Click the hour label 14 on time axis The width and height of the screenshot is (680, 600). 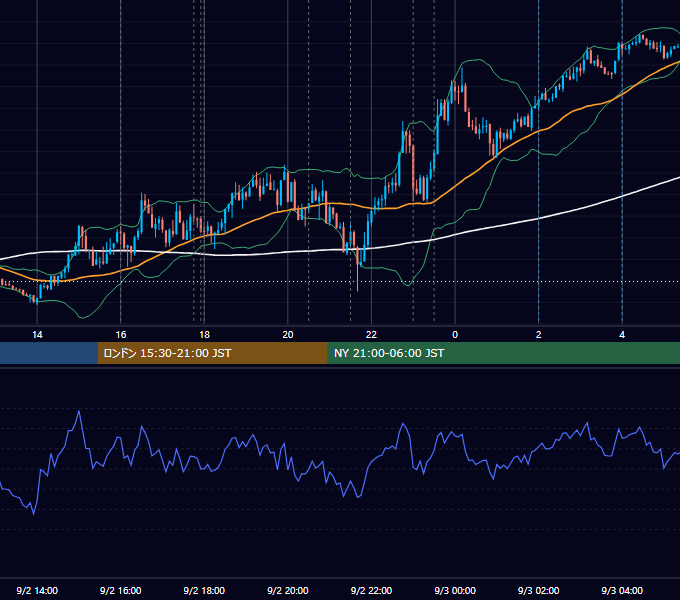click(37, 334)
